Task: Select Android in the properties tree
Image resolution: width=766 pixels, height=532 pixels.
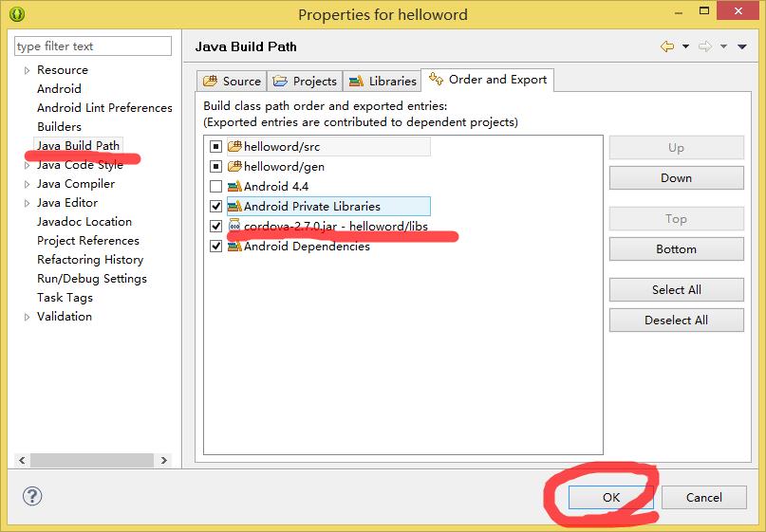Action: (x=59, y=89)
